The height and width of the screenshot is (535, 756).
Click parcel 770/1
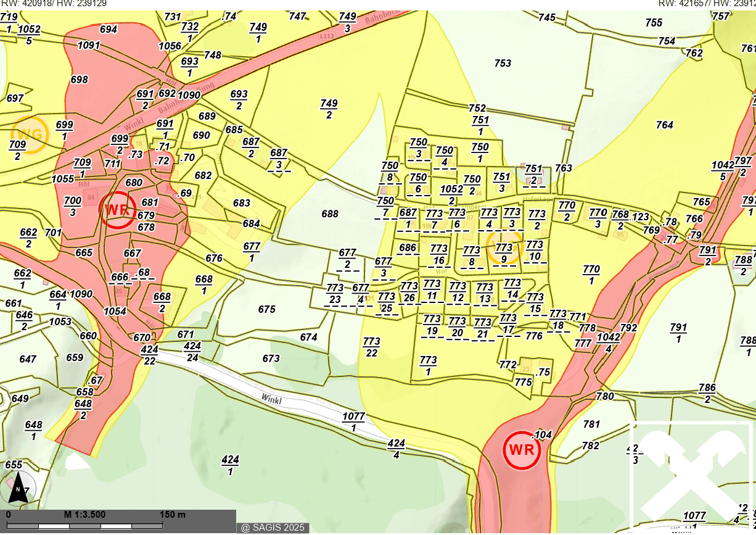pyautogui.click(x=591, y=275)
